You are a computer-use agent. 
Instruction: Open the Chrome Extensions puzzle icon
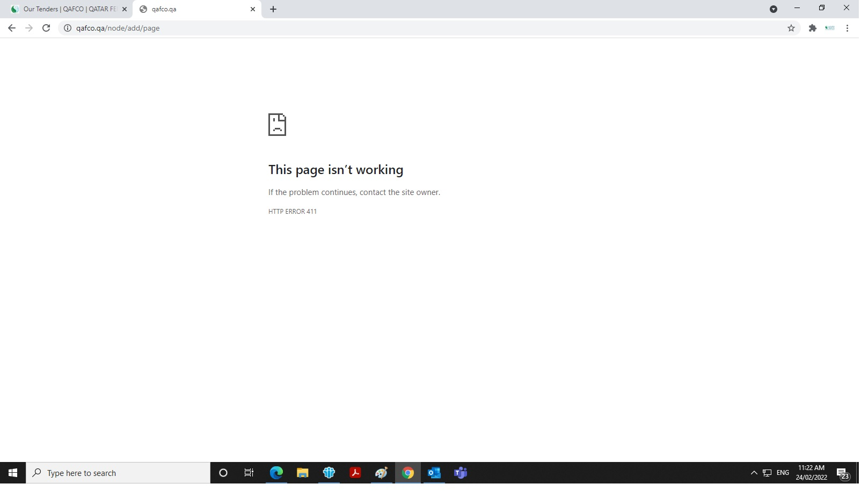812,28
